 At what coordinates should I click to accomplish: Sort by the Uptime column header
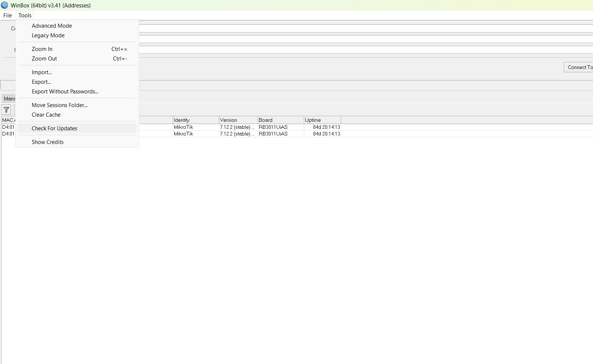[322, 120]
